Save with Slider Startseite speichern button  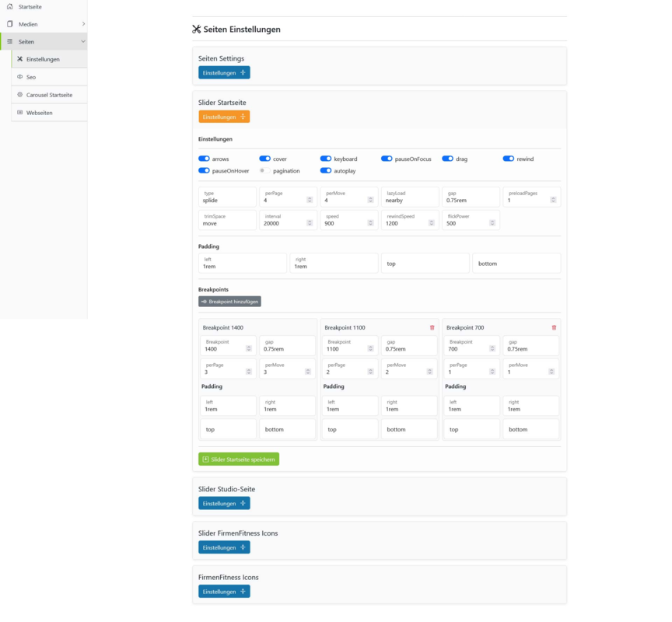point(239,460)
